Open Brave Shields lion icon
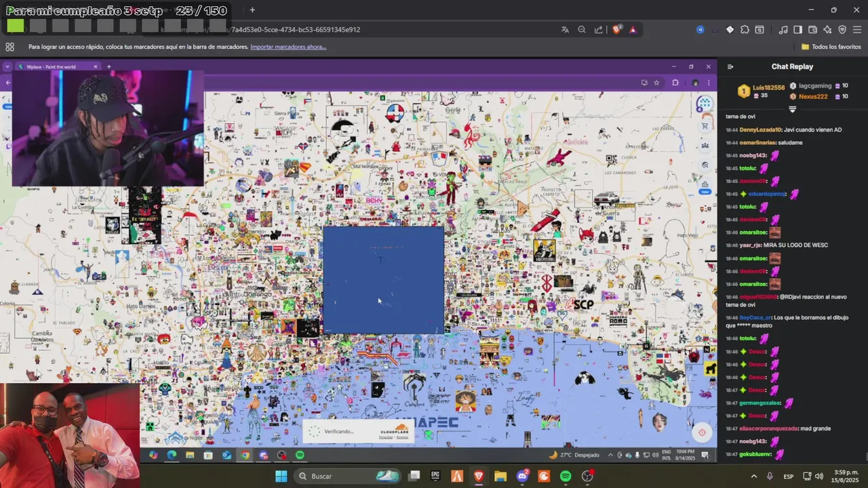 coord(616,30)
